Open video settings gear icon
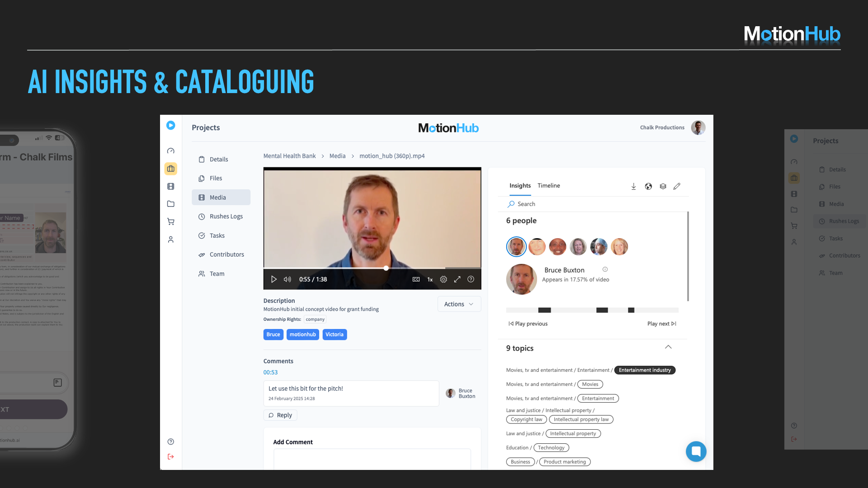This screenshot has width=868, height=488. point(443,279)
